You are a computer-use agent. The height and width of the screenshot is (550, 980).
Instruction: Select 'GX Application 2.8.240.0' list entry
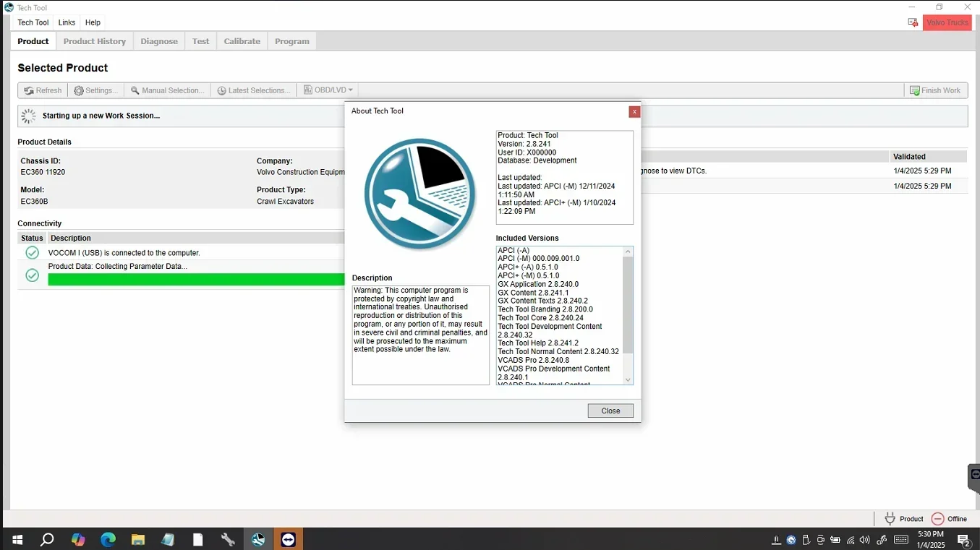tap(538, 284)
